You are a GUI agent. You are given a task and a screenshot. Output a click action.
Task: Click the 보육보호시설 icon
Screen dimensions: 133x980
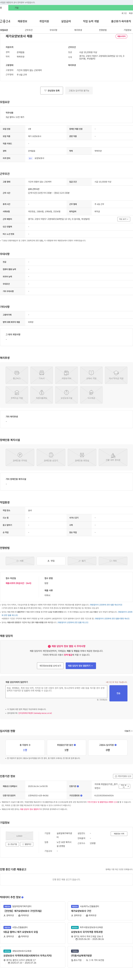(66, 395)
